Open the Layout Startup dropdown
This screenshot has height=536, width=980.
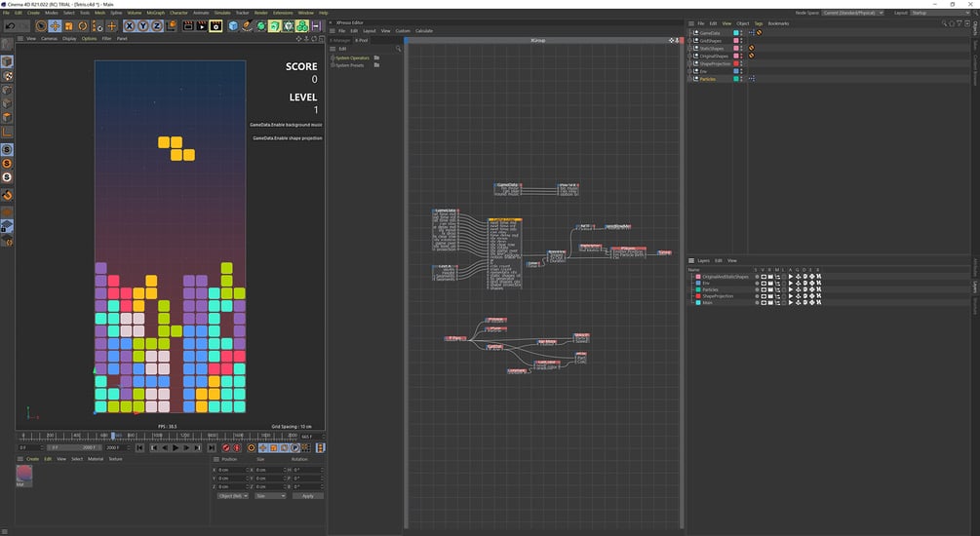[939, 13]
